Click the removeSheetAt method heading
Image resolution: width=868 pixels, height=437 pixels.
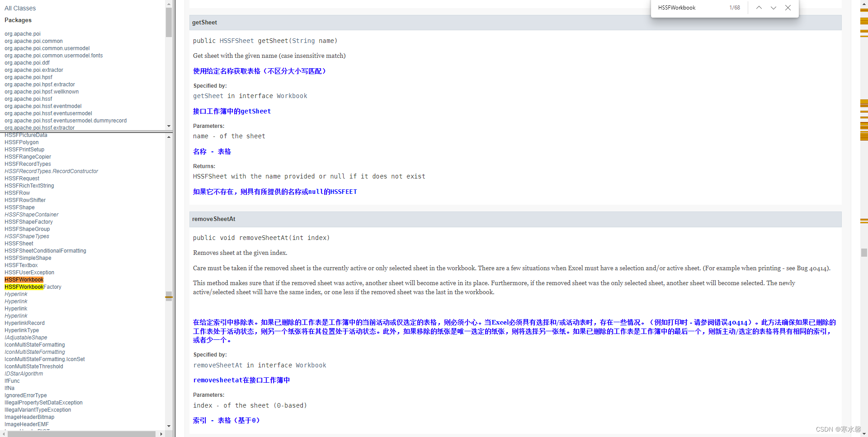point(213,219)
